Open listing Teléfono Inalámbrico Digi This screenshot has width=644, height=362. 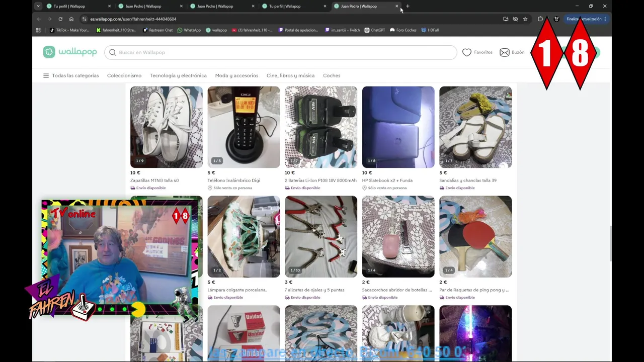click(233, 180)
